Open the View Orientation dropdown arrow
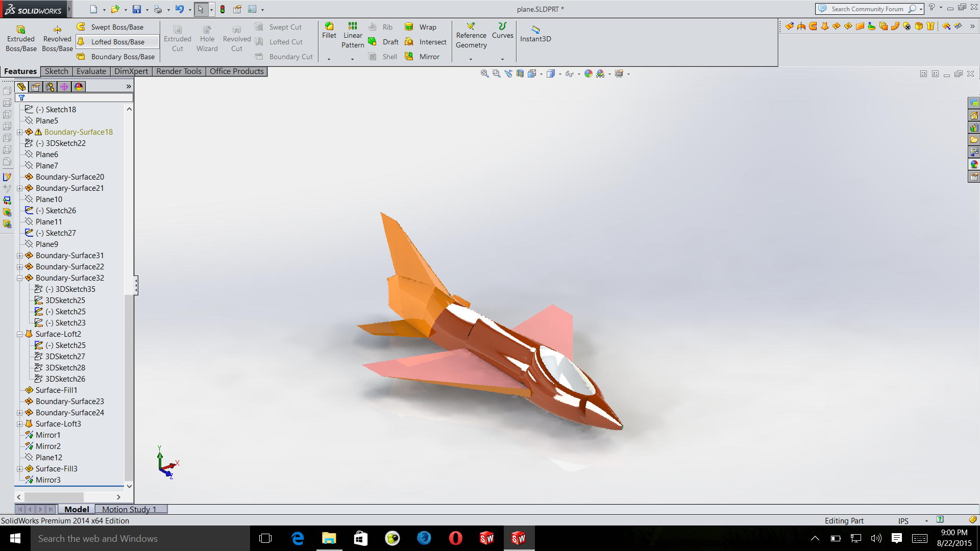The image size is (980, 551). point(542,74)
